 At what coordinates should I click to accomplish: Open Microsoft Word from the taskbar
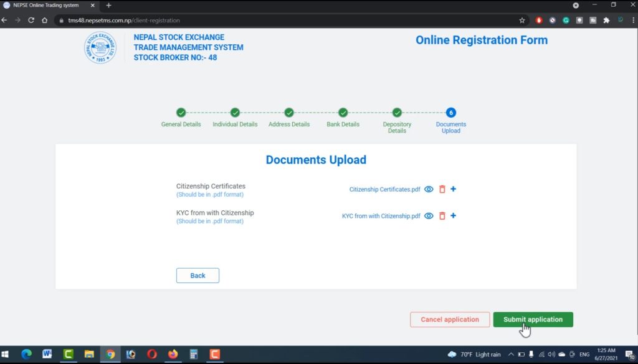(47, 354)
